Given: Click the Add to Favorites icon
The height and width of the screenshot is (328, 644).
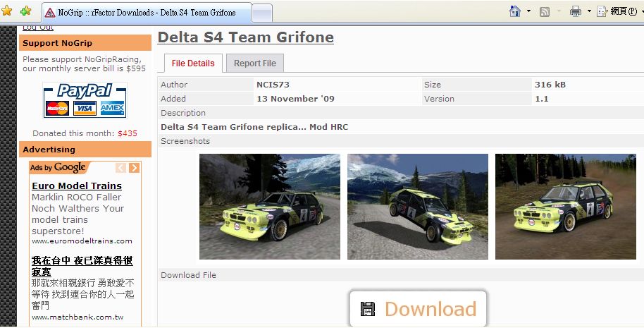Looking at the screenshot, I should point(26,11).
